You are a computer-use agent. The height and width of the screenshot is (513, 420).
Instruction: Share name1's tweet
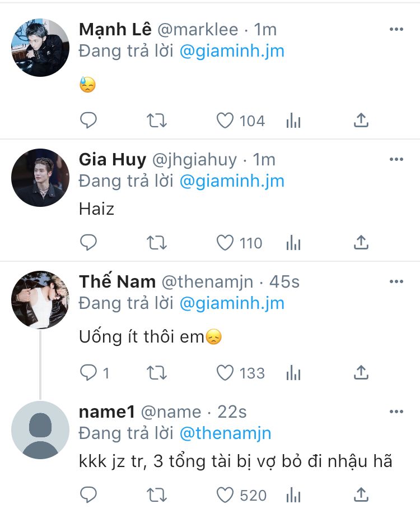[362, 495]
